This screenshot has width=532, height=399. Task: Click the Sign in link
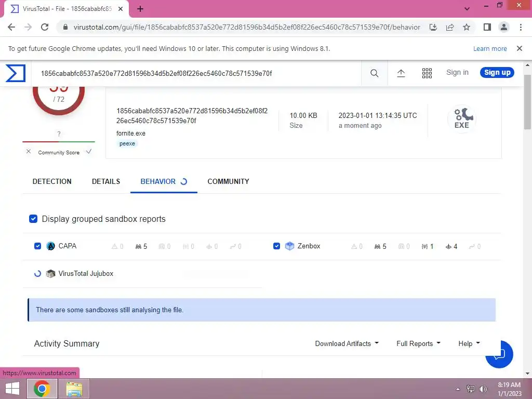[x=457, y=72]
